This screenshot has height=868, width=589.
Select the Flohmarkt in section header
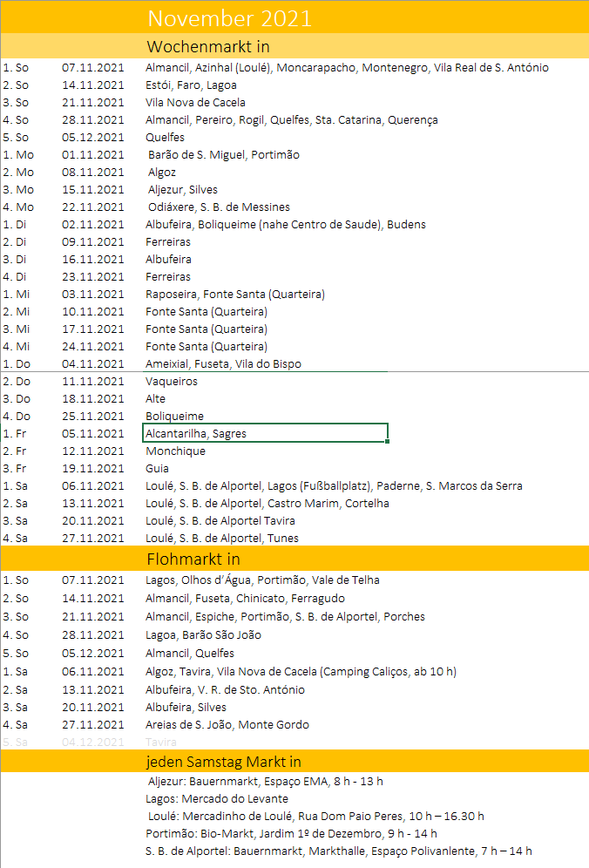[x=193, y=559]
